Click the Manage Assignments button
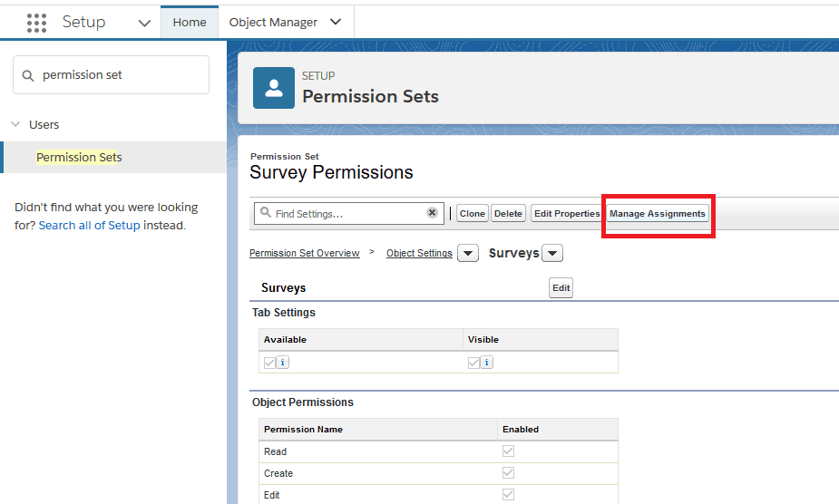Viewport: 839px width, 504px height. pos(657,214)
